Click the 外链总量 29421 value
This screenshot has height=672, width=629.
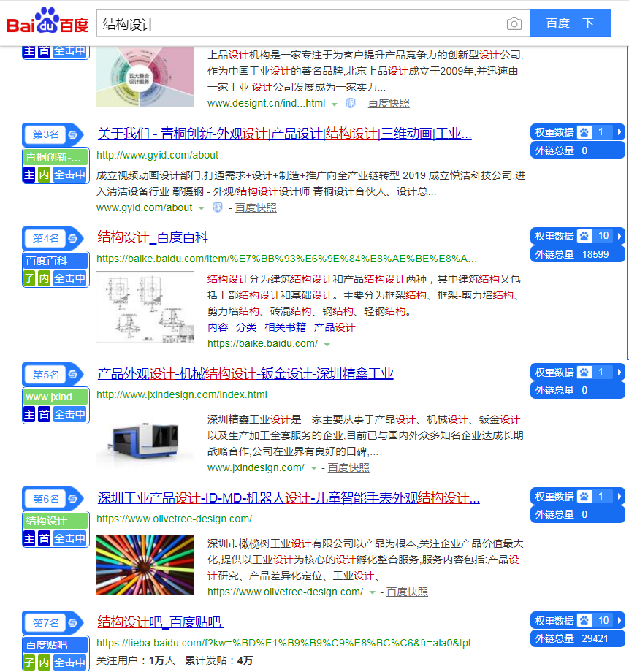pyautogui.click(x=595, y=639)
